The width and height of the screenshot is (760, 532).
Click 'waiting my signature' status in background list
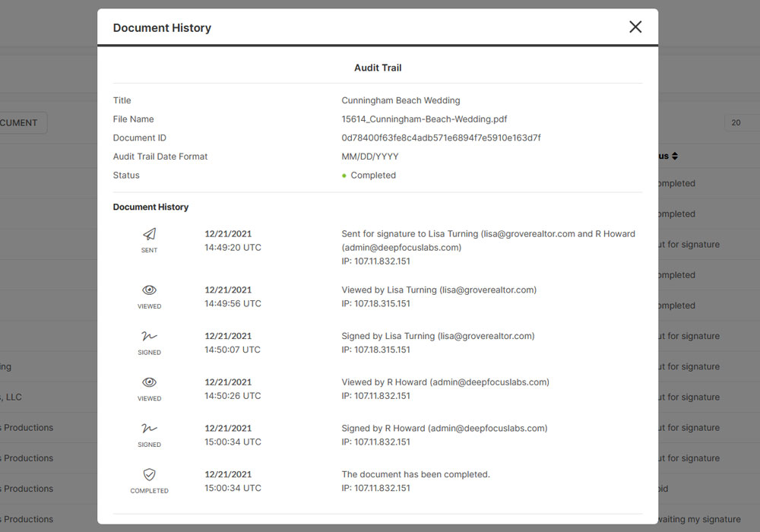pos(699,519)
